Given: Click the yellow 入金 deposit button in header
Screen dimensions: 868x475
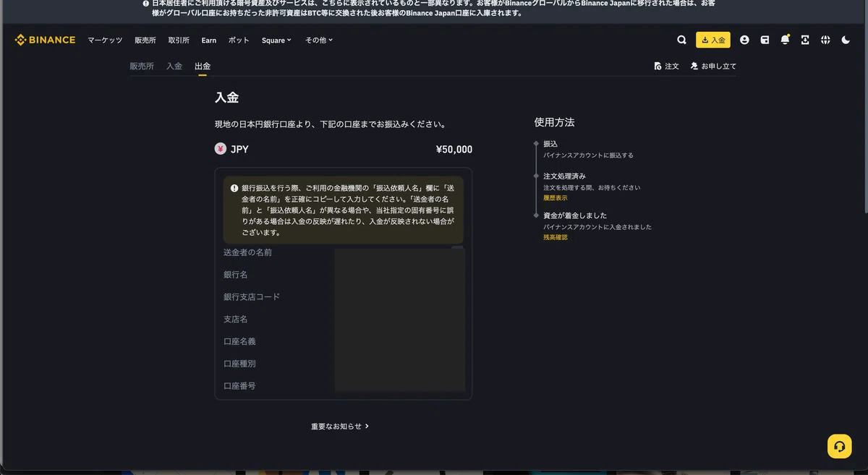Looking at the screenshot, I should 713,40.
